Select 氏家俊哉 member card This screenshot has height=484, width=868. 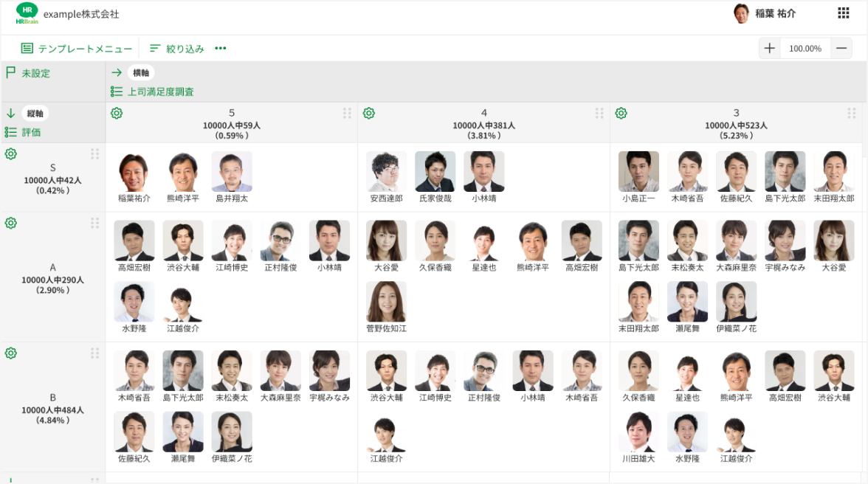435,177
